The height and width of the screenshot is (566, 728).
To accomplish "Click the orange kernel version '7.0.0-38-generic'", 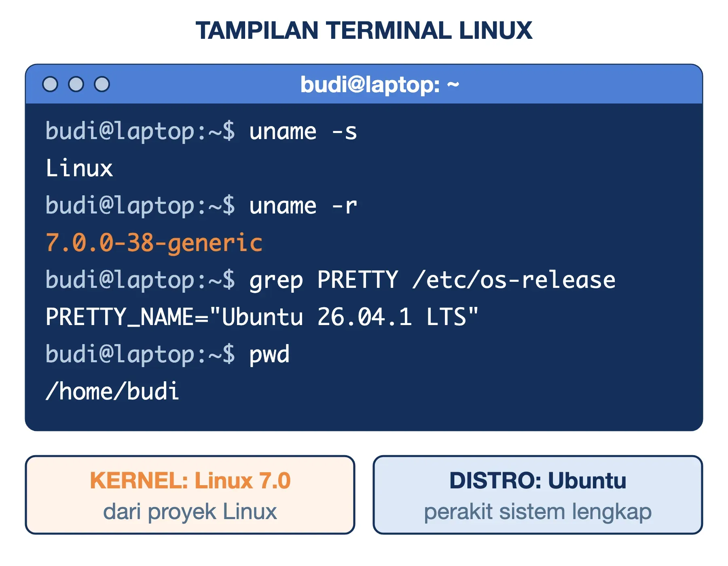I will [x=154, y=243].
